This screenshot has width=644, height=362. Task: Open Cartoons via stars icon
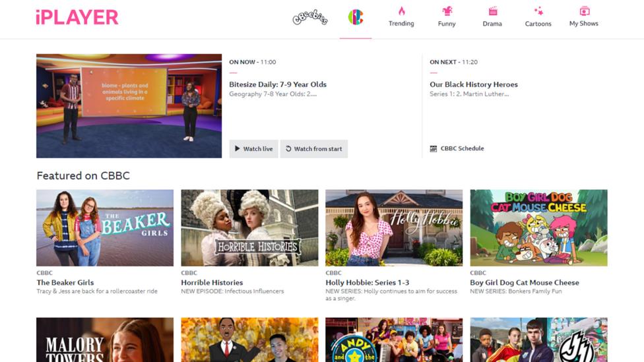tap(538, 11)
